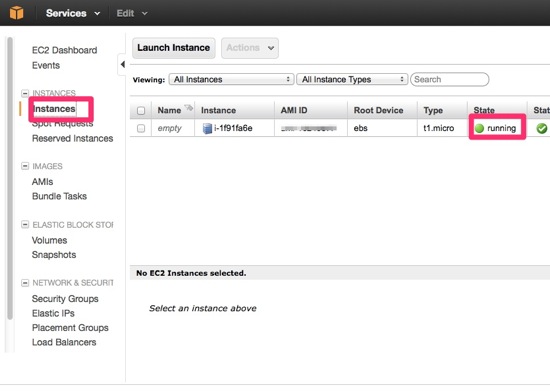This screenshot has height=391, width=550.
Task: Open Load Balancers
Action: pyautogui.click(x=64, y=343)
